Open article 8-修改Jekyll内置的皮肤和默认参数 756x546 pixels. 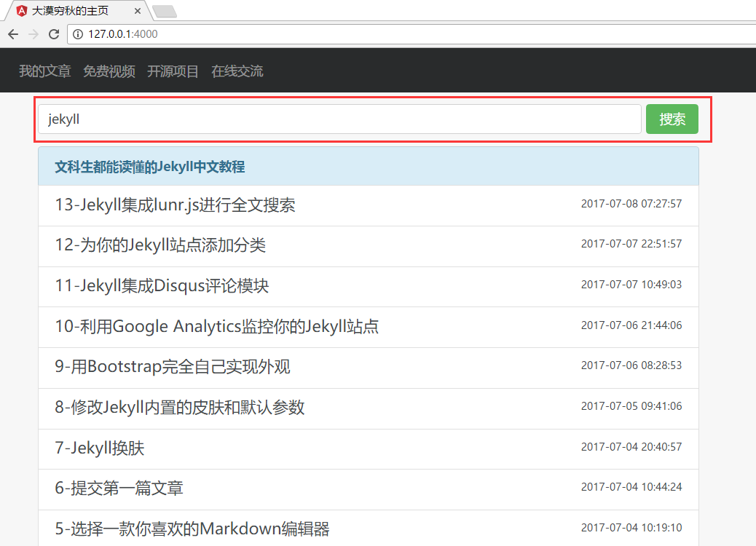tap(179, 407)
